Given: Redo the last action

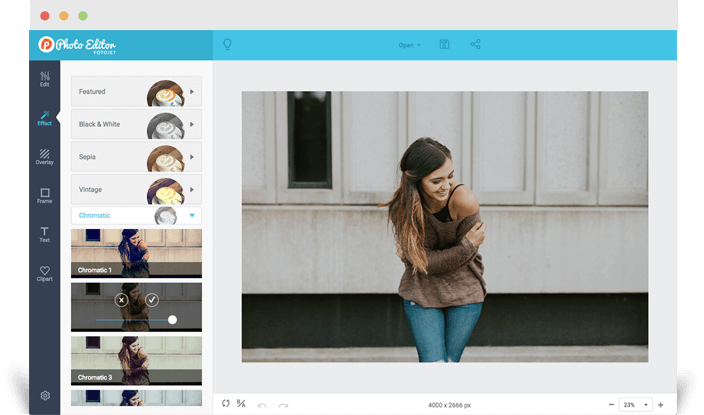Looking at the screenshot, I should 283,405.
